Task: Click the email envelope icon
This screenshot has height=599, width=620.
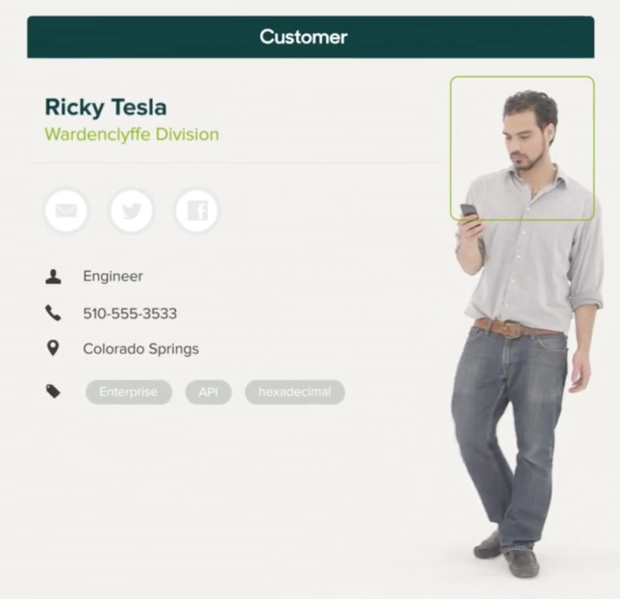Action: coord(66,211)
